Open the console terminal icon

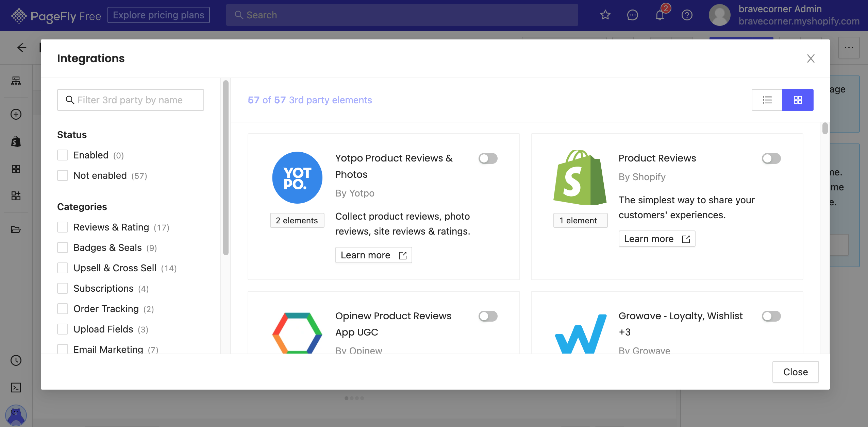tap(16, 388)
